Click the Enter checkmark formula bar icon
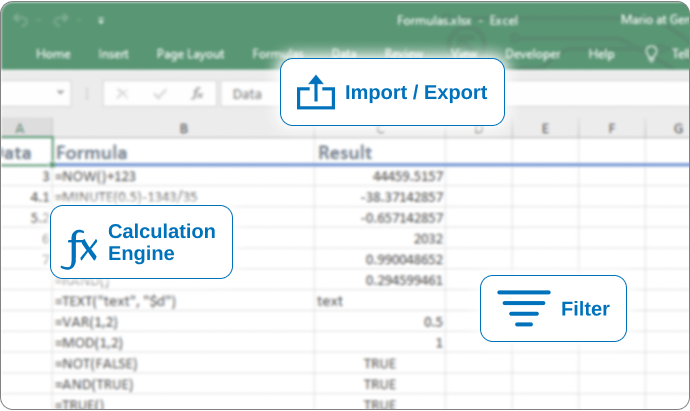Viewport: 690px width, 411px height. (160, 93)
